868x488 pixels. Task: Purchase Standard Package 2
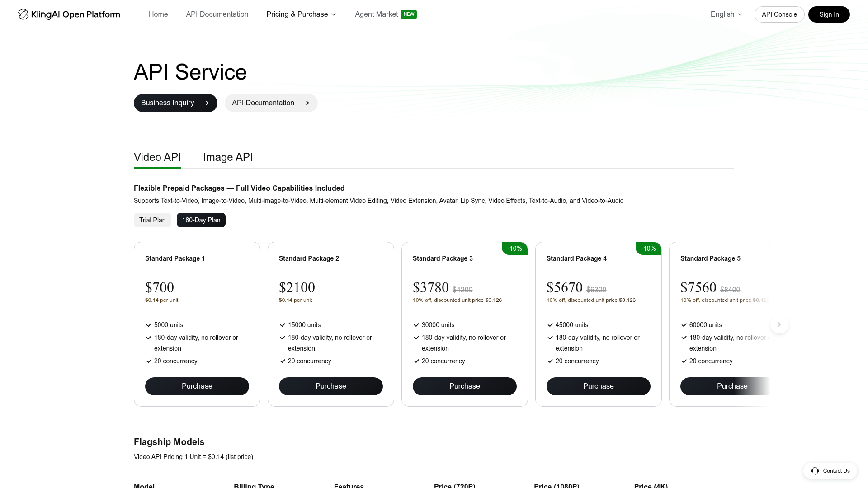click(331, 386)
